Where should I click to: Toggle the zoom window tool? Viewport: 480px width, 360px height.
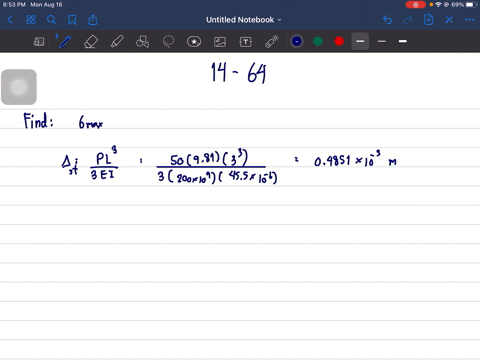[39, 42]
